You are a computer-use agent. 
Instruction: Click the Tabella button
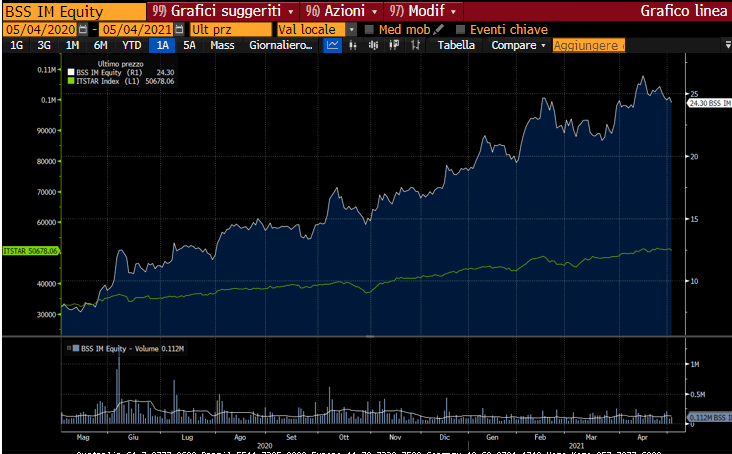456,45
